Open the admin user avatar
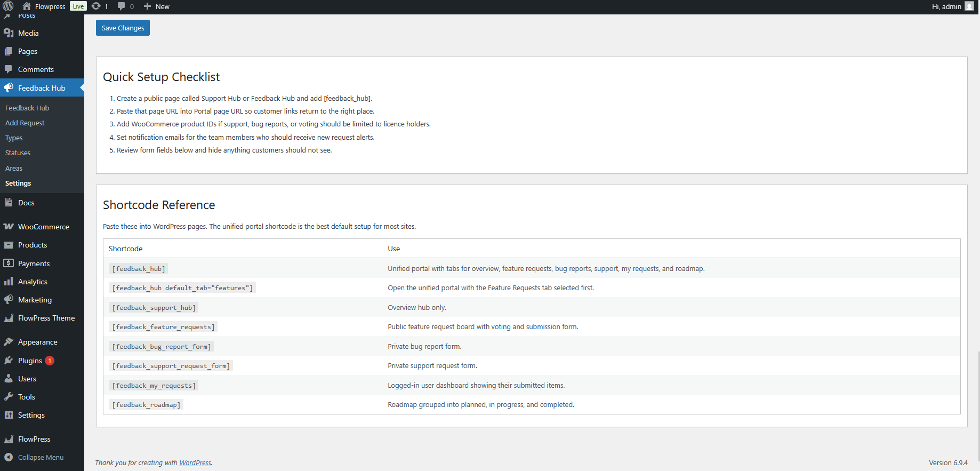The width and height of the screenshot is (980, 471). [969, 6]
